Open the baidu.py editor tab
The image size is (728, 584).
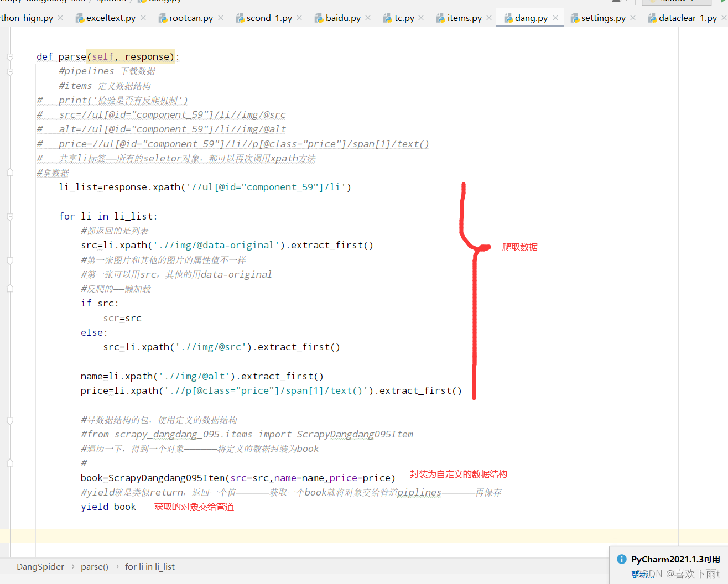click(343, 18)
